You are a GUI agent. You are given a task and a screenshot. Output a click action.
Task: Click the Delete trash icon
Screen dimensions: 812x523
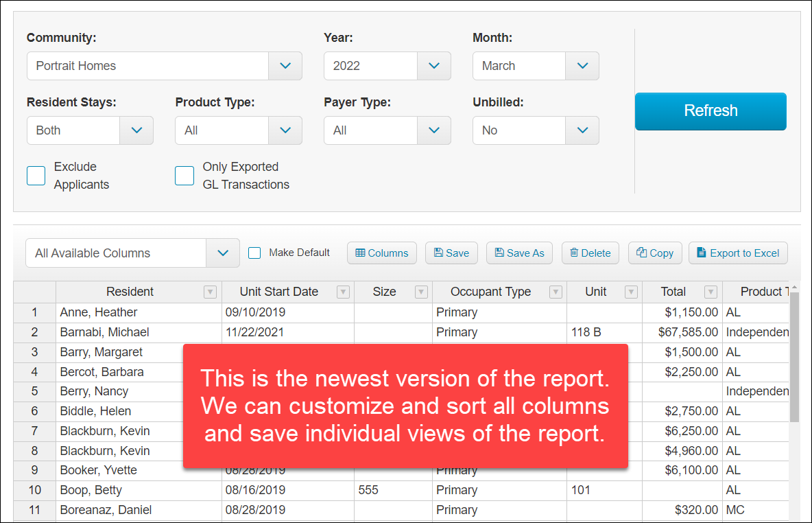[x=575, y=253]
